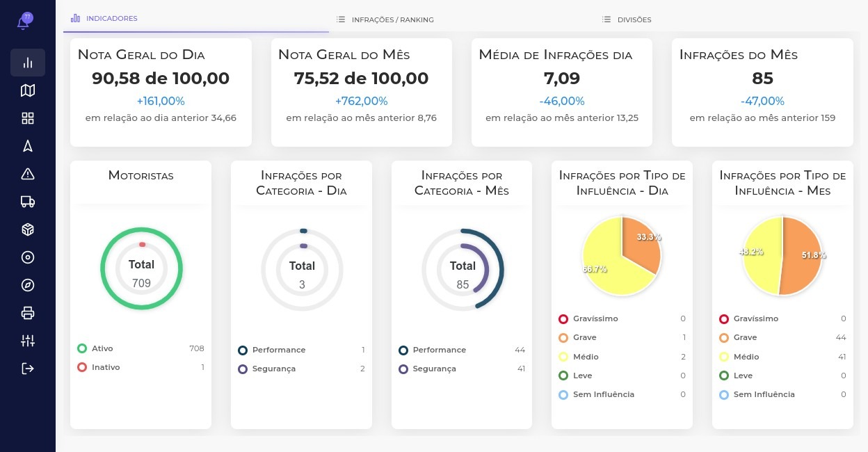This screenshot has width=868, height=452.
Task: Click the navigation arrow icon in sidebar
Action: [x=28, y=146]
